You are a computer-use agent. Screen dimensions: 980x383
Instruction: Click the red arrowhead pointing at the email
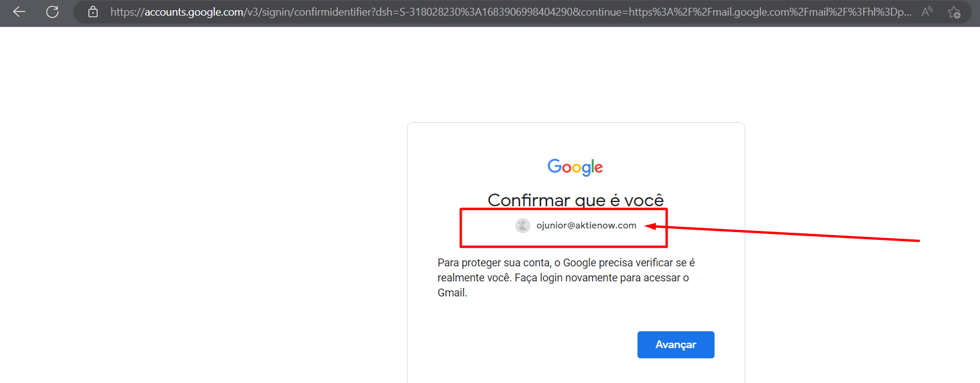(651, 227)
